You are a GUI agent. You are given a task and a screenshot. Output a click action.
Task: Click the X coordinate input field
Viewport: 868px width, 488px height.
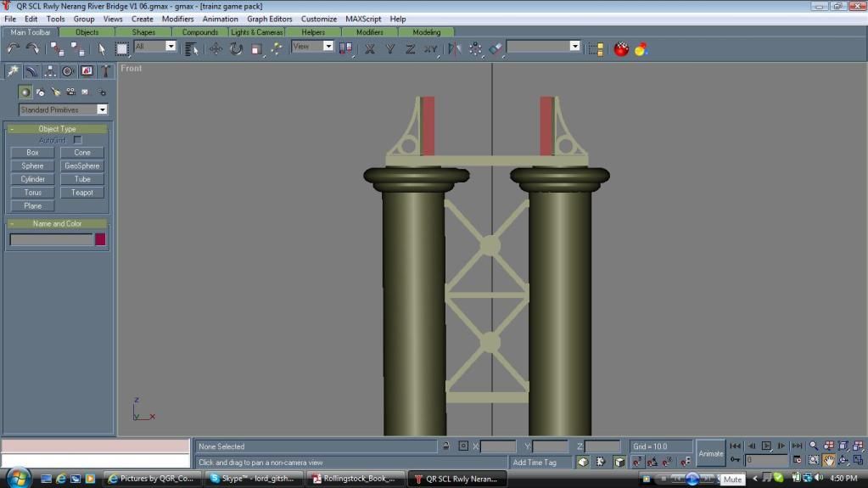click(498, 446)
